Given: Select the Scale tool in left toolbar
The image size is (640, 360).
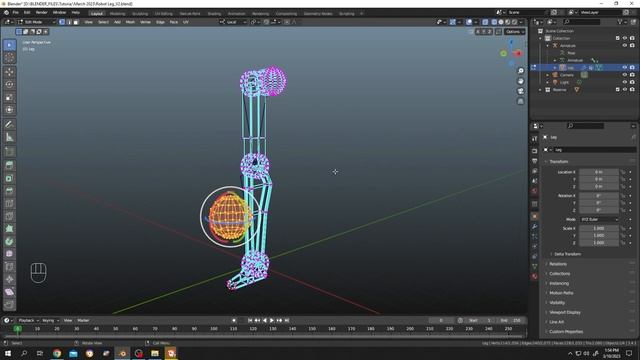Looking at the screenshot, I should [x=9, y=97].
